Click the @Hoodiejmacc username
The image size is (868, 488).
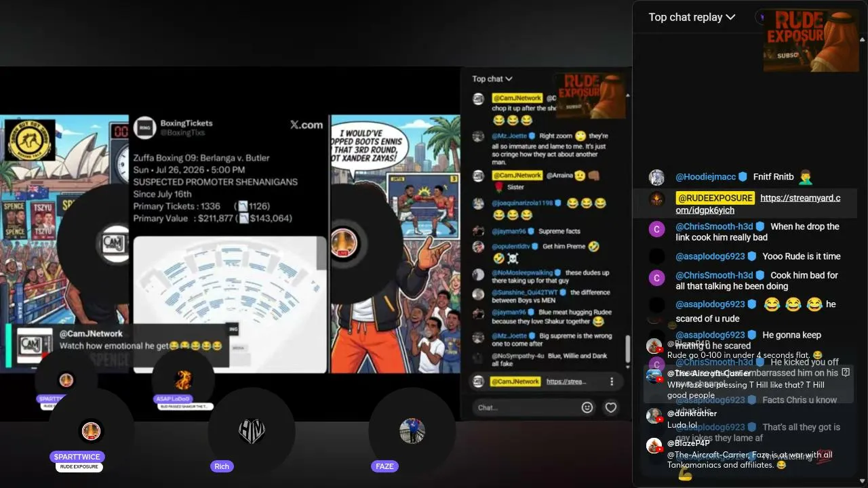click(x=705, y=177)
